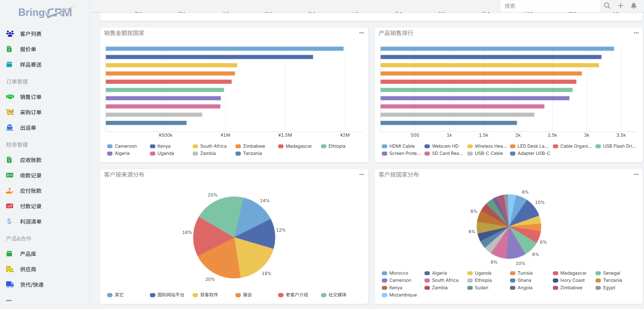This screenshot has height=309, width=644.
Task: Click the 采购订单 cart icon
Action: point(10,112)
